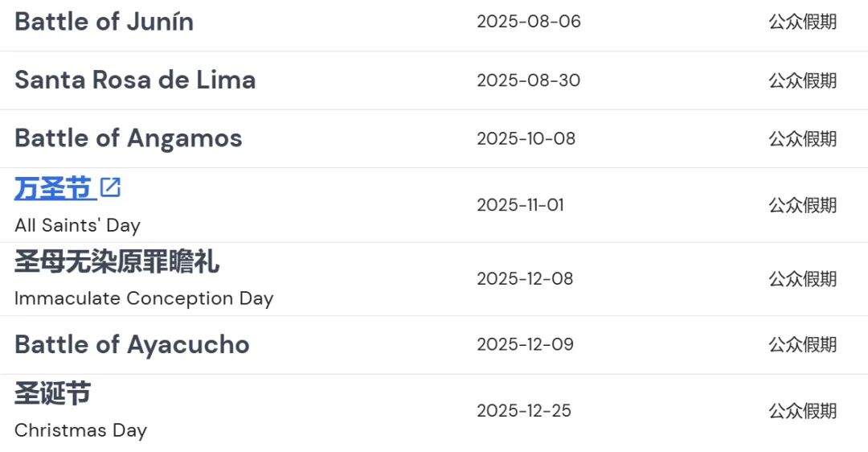
Task: Select the Battle of Ayacucho title
Action: [x=132, y=344]
